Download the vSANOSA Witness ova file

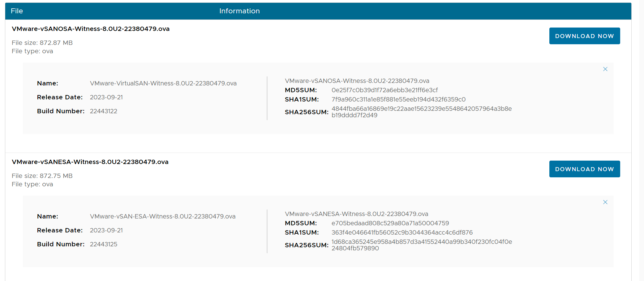point(584,36)
